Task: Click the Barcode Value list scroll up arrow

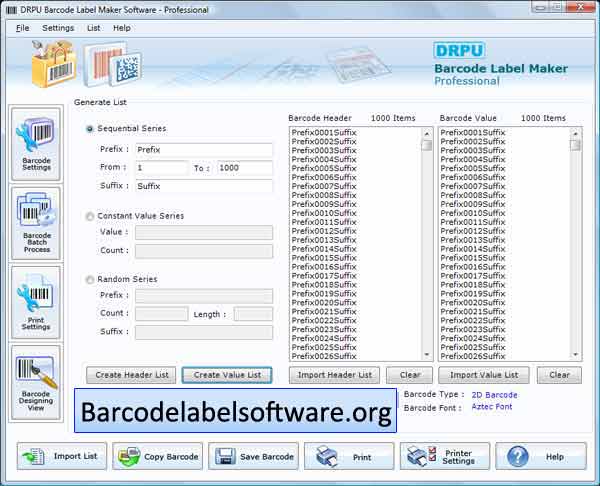Action: (x=575, y=134)
